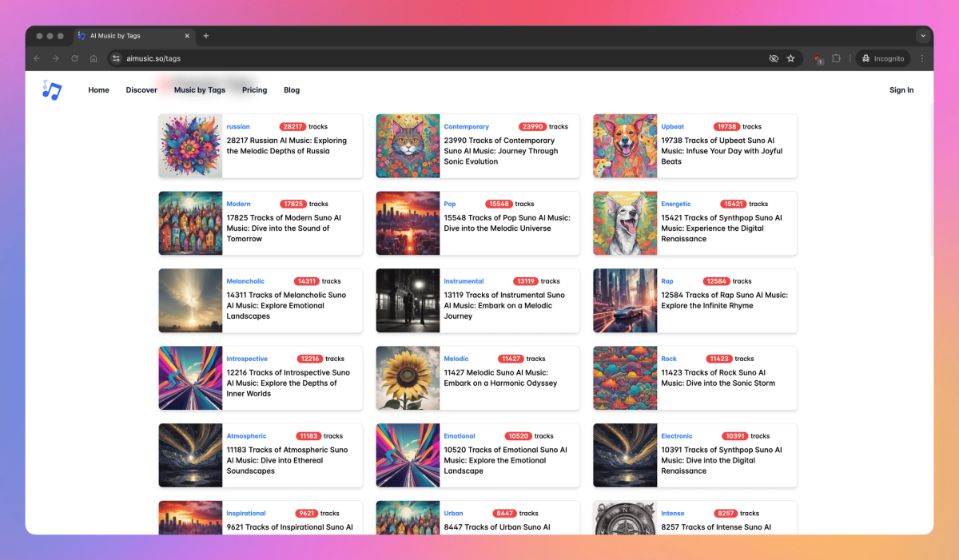
Task: Click the Incognito indicator badge
Action: pyautogui.click(x=882, y=58)
